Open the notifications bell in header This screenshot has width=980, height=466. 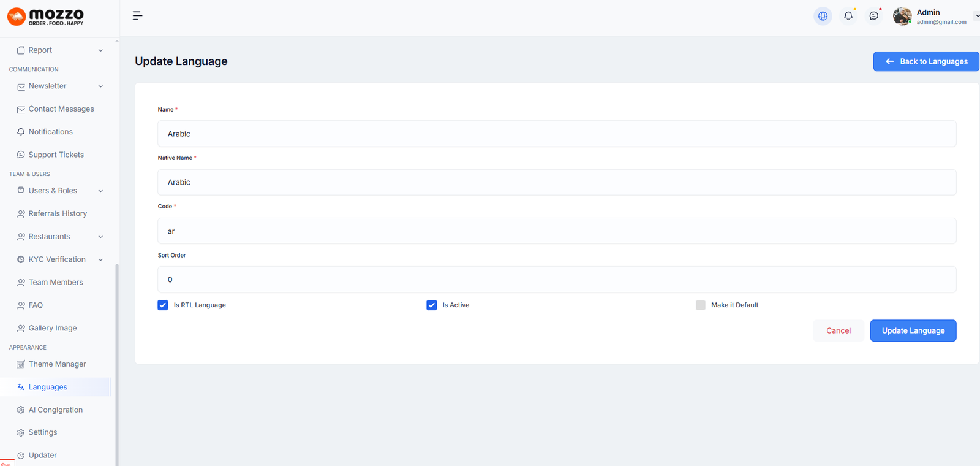coord(848,16)
